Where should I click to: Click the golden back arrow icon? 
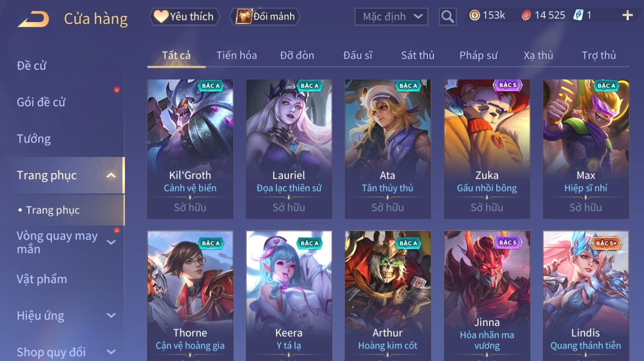click(x=33, y=19)
